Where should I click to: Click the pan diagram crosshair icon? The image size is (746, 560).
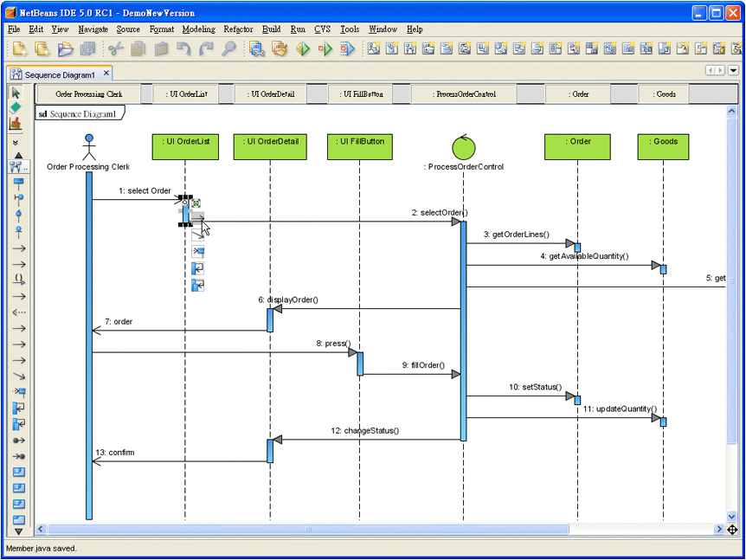point(732,530)
